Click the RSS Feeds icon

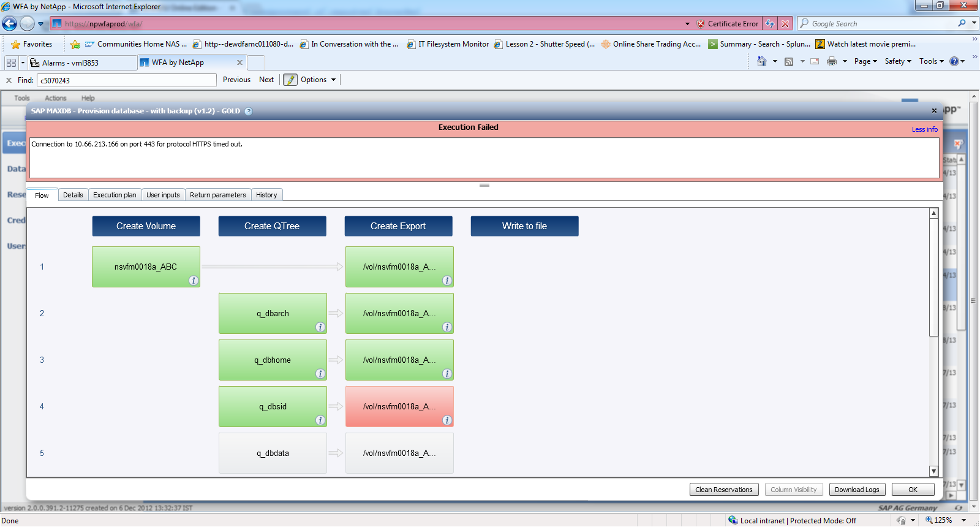789,61
